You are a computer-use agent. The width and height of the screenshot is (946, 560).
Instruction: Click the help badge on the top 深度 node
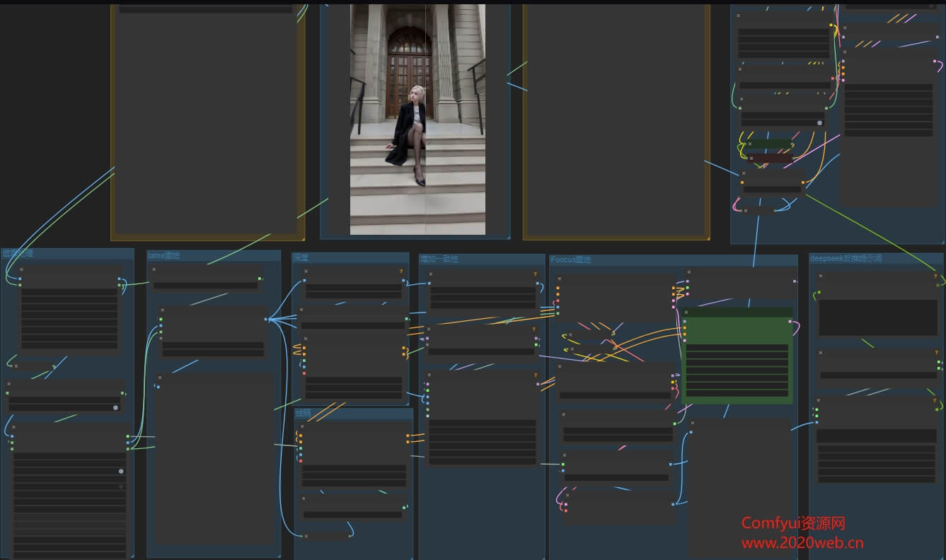tap(401, 272)
